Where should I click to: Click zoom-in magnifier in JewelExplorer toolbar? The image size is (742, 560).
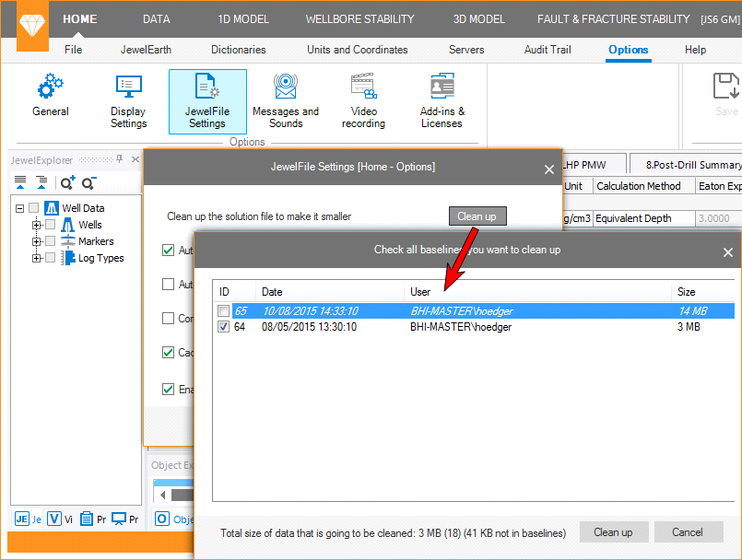tap(67, 182)
